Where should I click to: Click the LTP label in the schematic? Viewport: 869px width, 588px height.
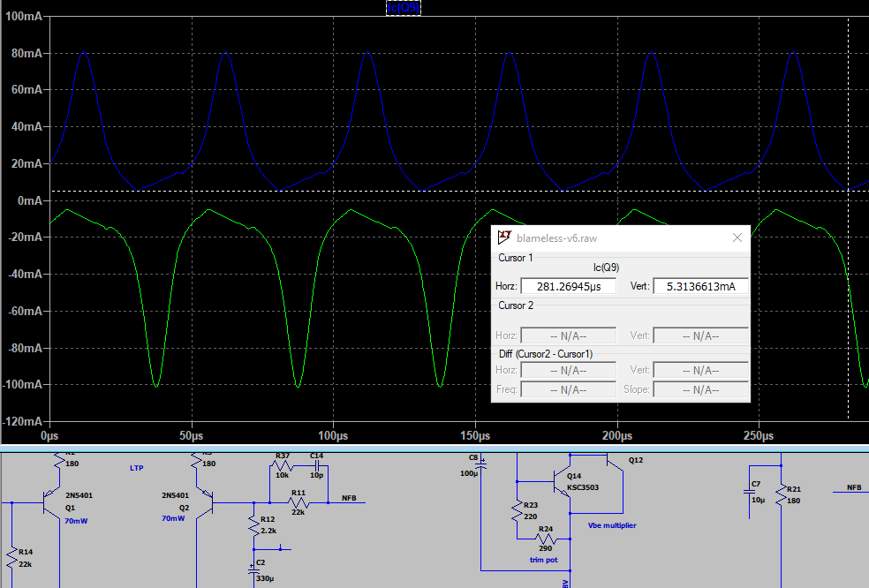137,468
